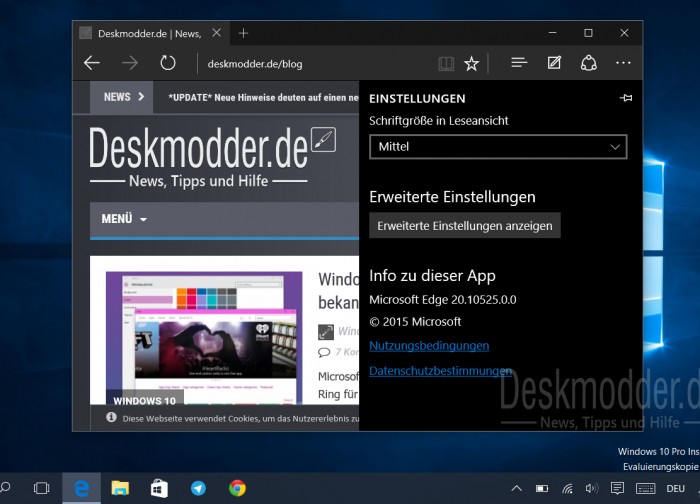Click the DEU language indicator

click(x=675, y=488)
